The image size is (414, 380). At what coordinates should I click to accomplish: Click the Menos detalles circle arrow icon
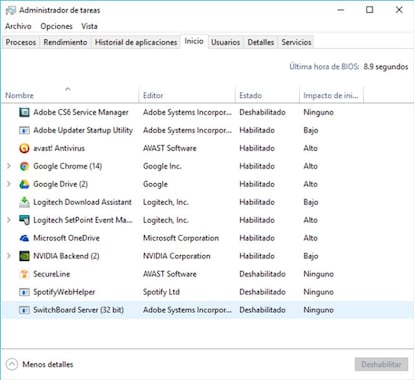[x=12, y=364]
